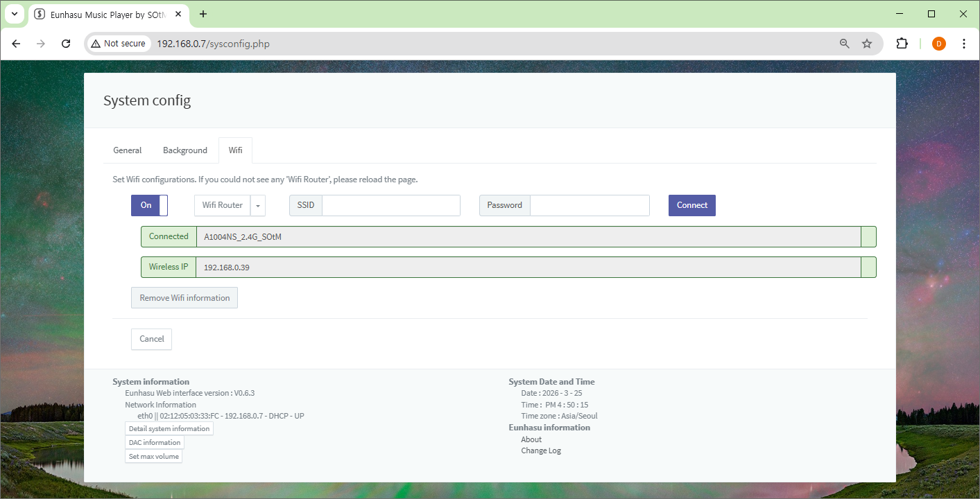
Task: Open the Extensions puzzle icon
Action: pos(902,44)
